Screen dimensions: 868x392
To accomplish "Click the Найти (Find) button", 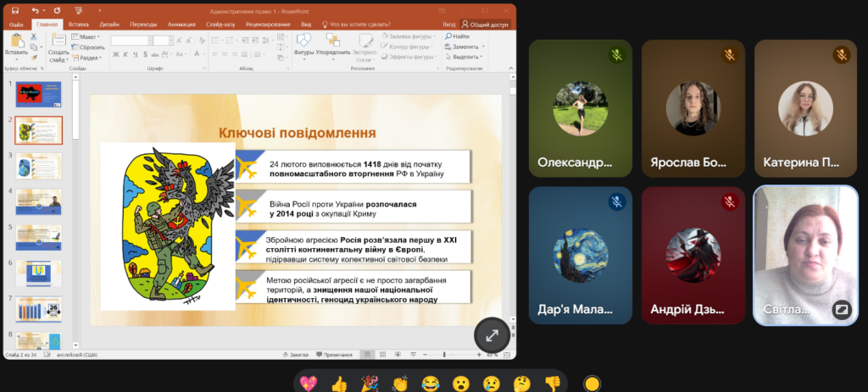I will 458,36.
